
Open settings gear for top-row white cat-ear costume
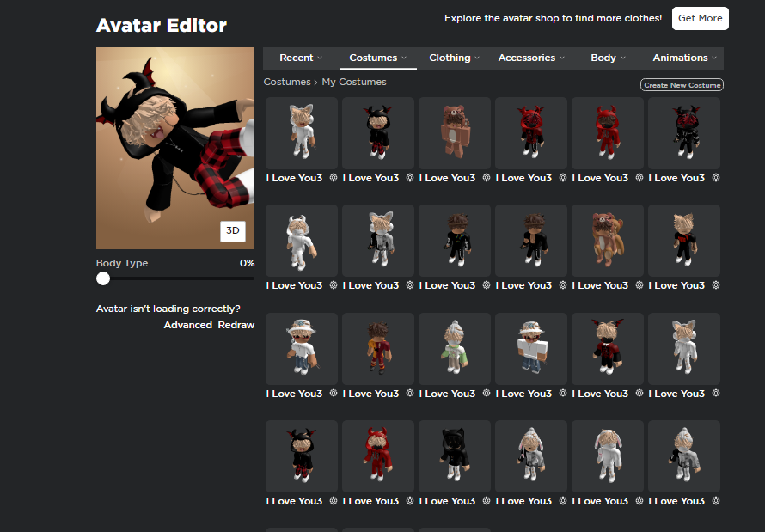click(x=334, y=178)
